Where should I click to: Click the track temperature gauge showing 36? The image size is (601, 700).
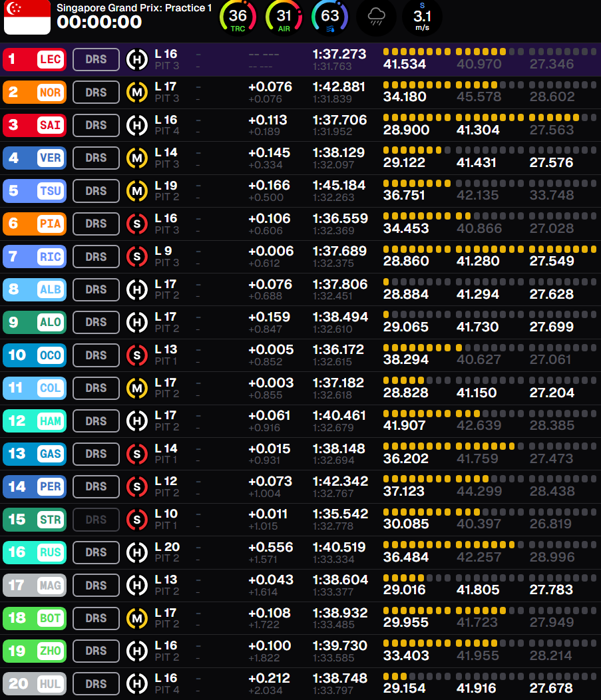point(238,17)
